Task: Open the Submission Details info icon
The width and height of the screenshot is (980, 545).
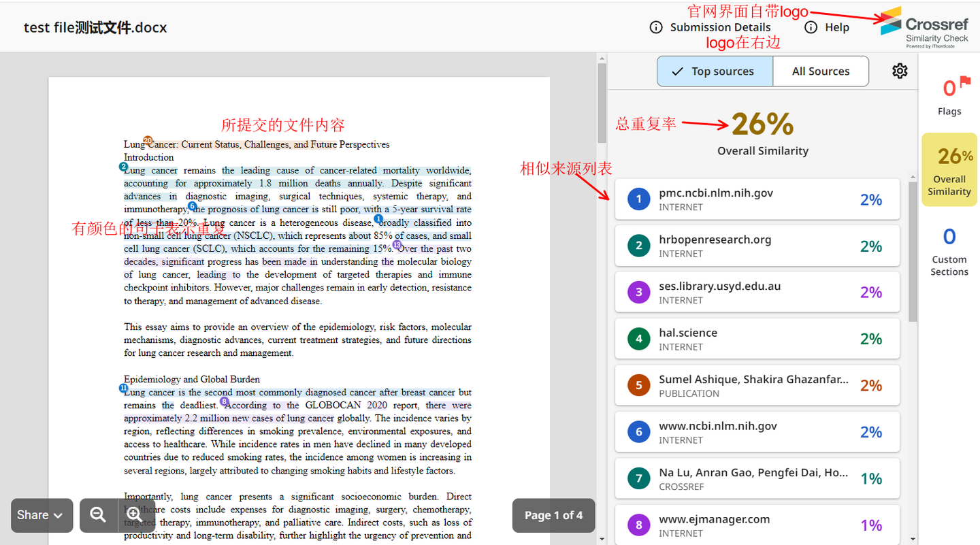Action: [655, 27]
